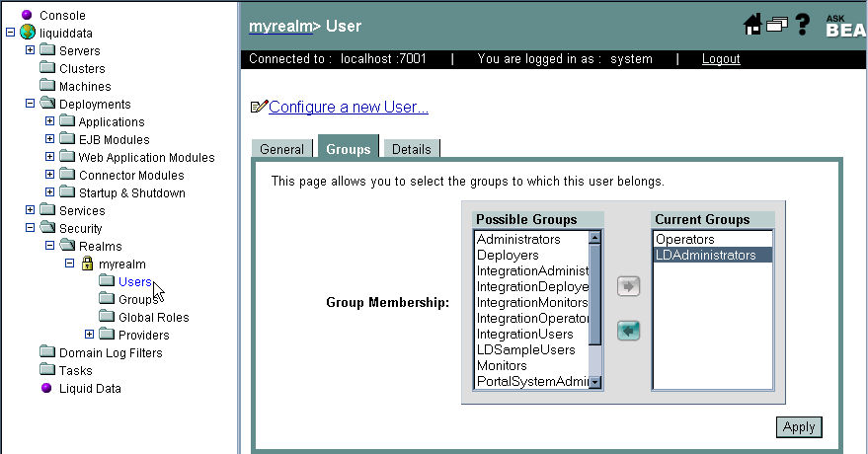Image resolution: width=868 pixels, height=454 pixels.
Task: Click the pencil icon beside Configure a new User
Action: click(259, 107)
